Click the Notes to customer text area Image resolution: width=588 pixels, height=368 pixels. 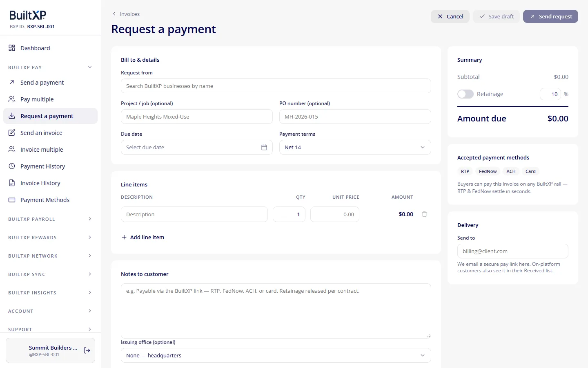point(276,311)
